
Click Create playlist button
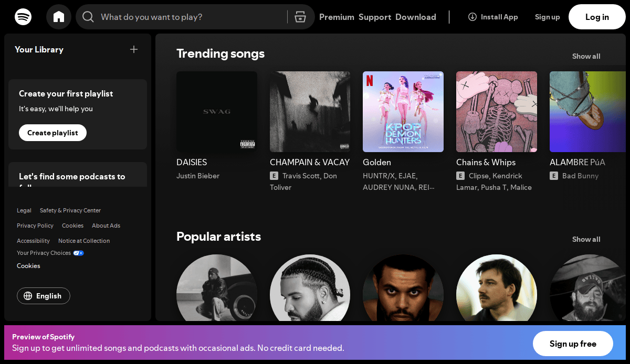point(52,133)
